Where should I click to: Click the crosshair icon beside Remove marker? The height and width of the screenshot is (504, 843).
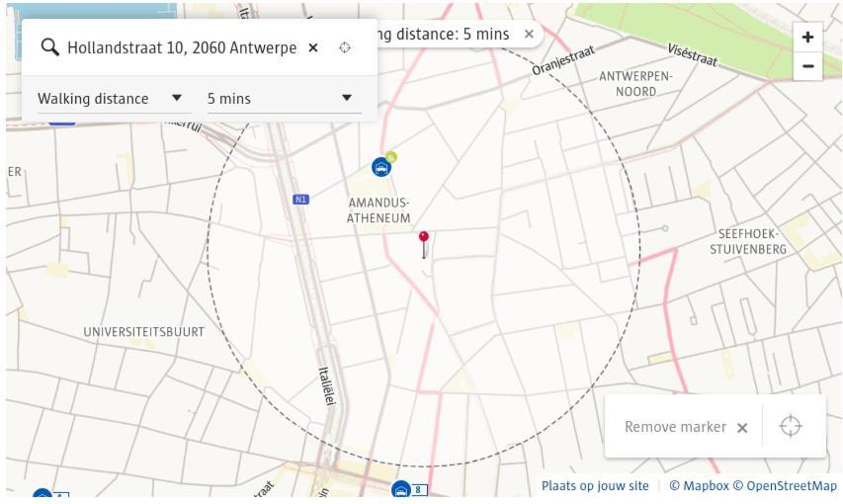click(791, 426)
